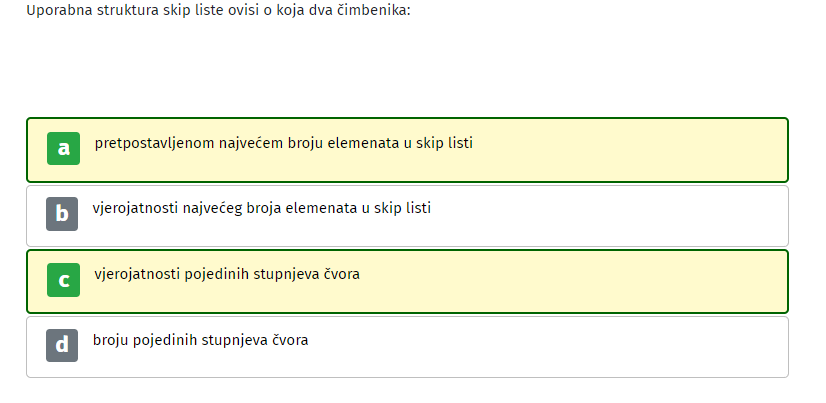Select answer 'vjerojatnosti najvećeg broja elemenata u skip listi'

click(262, 209)
